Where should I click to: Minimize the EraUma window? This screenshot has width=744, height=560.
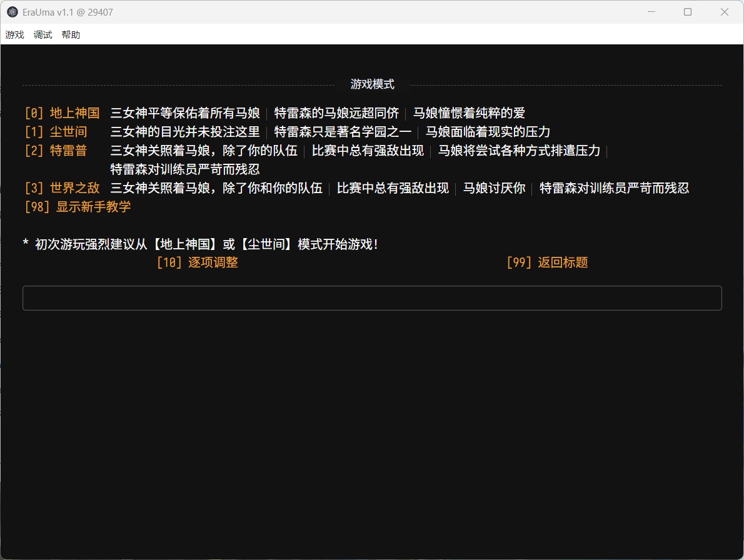point(651,12)
